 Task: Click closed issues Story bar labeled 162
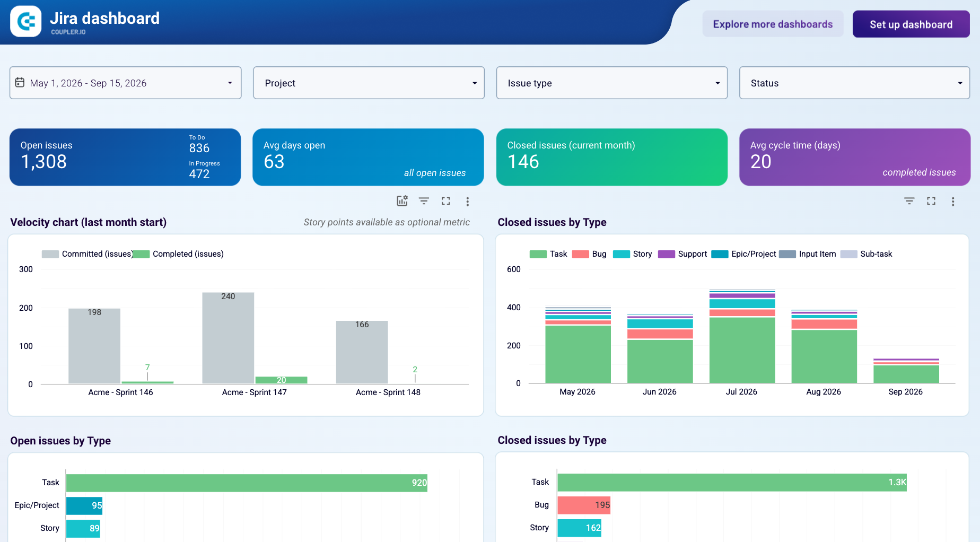(x=580, y=528)
